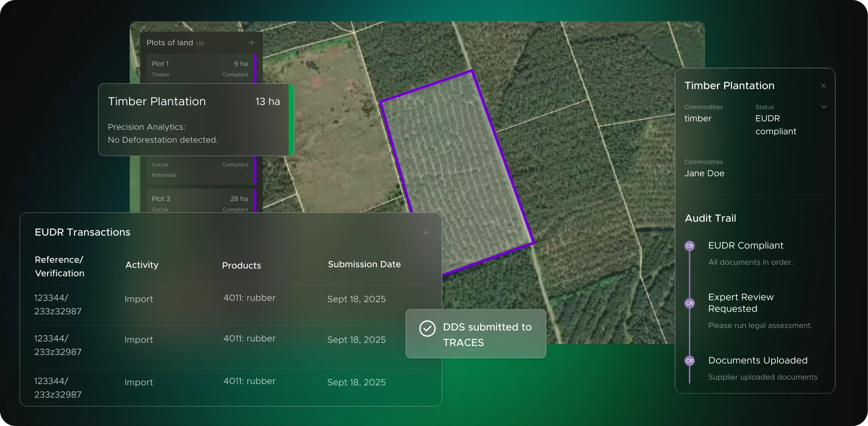
Task: Click the 'Activity' column header
Action: click(142, 265)
